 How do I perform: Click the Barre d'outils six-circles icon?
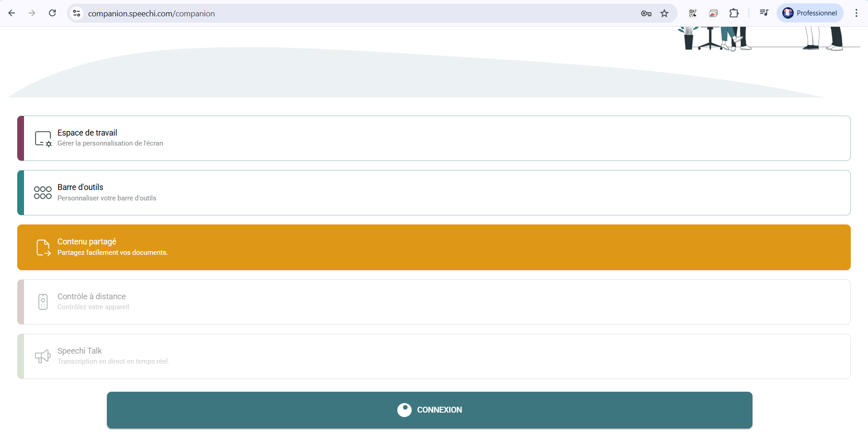[x=43, y=193]
